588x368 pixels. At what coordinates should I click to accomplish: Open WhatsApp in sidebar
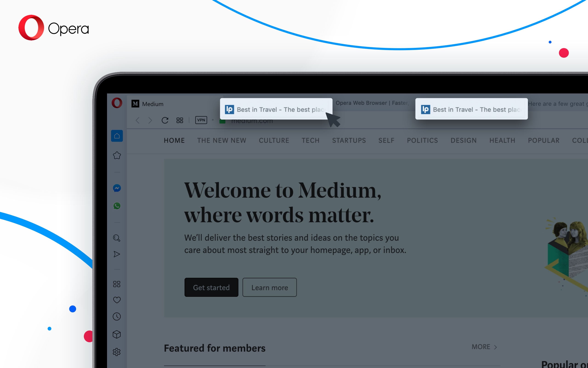[117, 206]
